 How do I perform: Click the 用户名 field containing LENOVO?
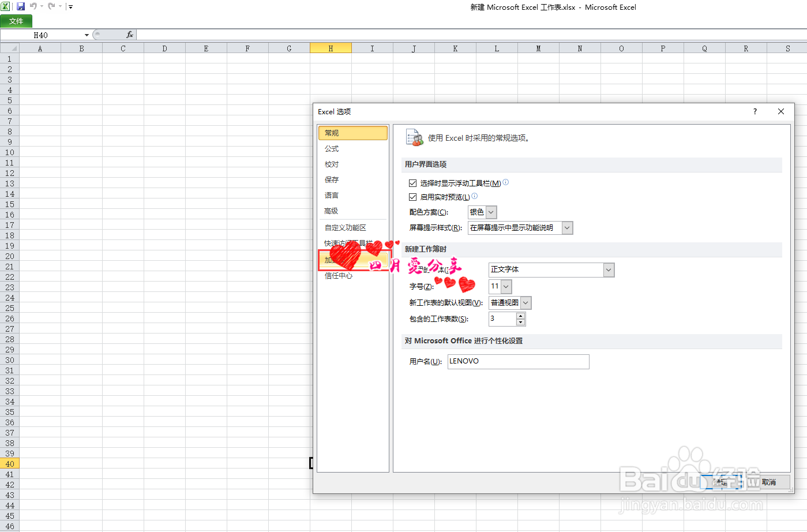tap(519, 362)
